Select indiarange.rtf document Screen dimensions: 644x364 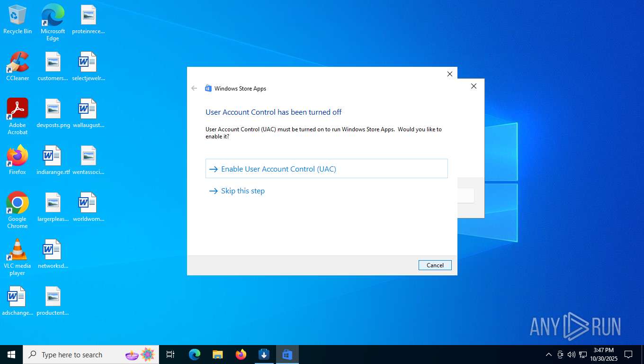[53, 160]
